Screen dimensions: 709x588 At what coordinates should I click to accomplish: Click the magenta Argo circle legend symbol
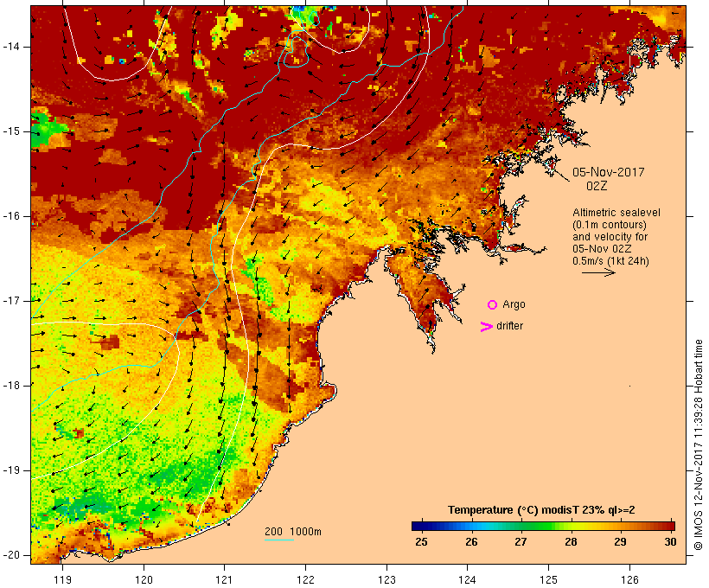[x=493, y=305]
